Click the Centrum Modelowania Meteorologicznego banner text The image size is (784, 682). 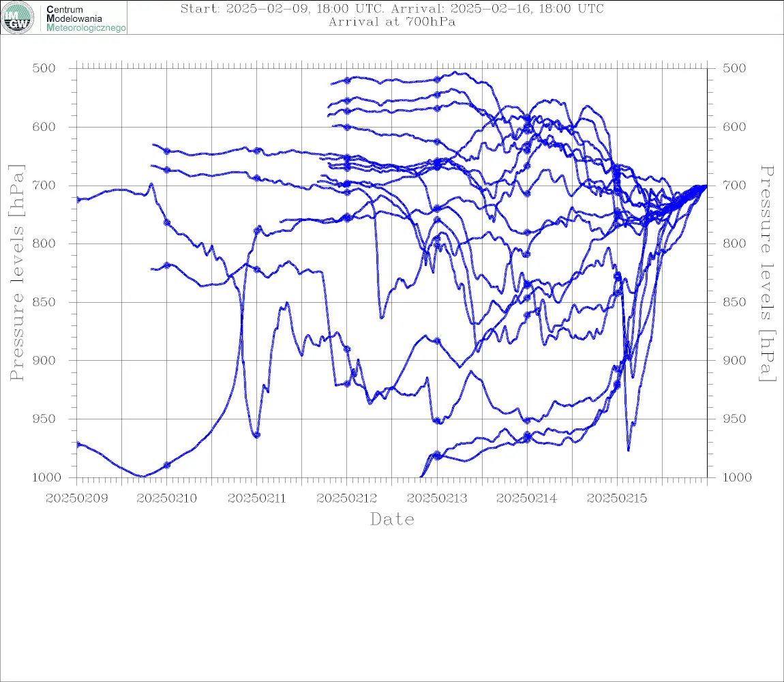pos(85,18)
